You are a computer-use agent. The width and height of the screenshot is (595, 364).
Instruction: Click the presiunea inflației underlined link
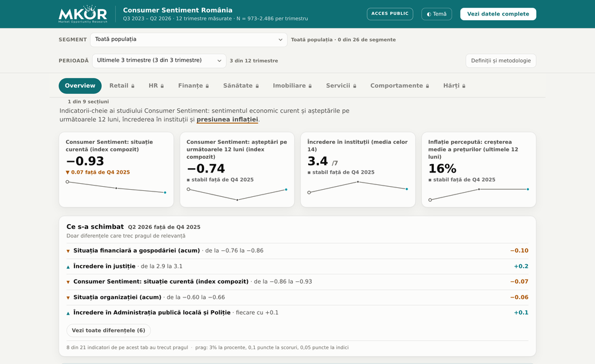coord(227,120)
